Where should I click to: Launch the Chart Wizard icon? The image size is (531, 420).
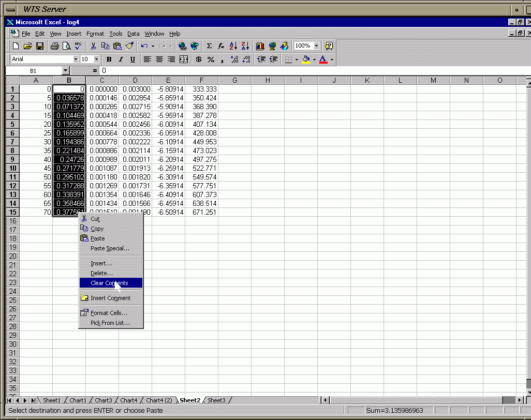(260, 46)
